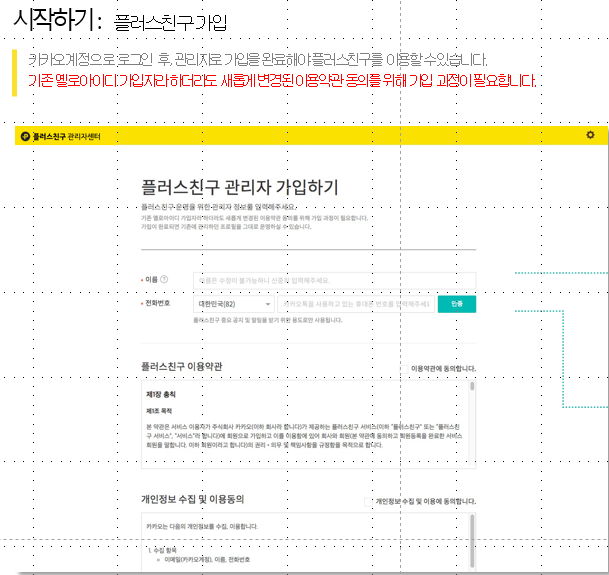
Task: Click the text 카카오는 다음의 개인정보를 수집, 이용합니다
Action: click(x=202, y=526)
